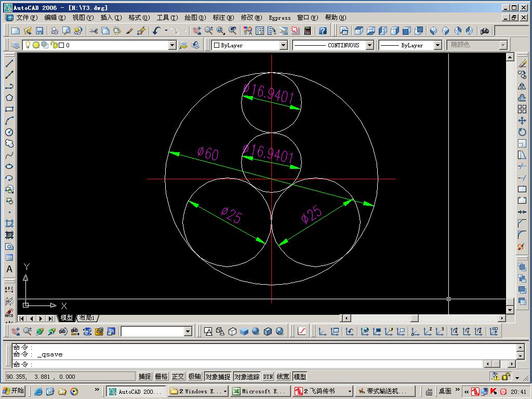The height and width of the screenshot is (399, 532).
Task: Click the Rotate modify tool
Action: coord(522,132)
